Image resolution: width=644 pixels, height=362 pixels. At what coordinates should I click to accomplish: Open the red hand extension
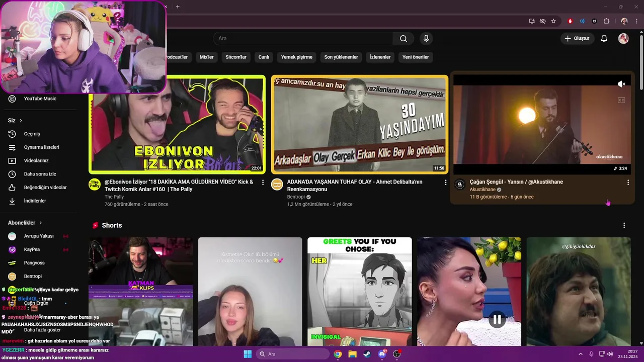pyautogui.click(x=570, y=21)
